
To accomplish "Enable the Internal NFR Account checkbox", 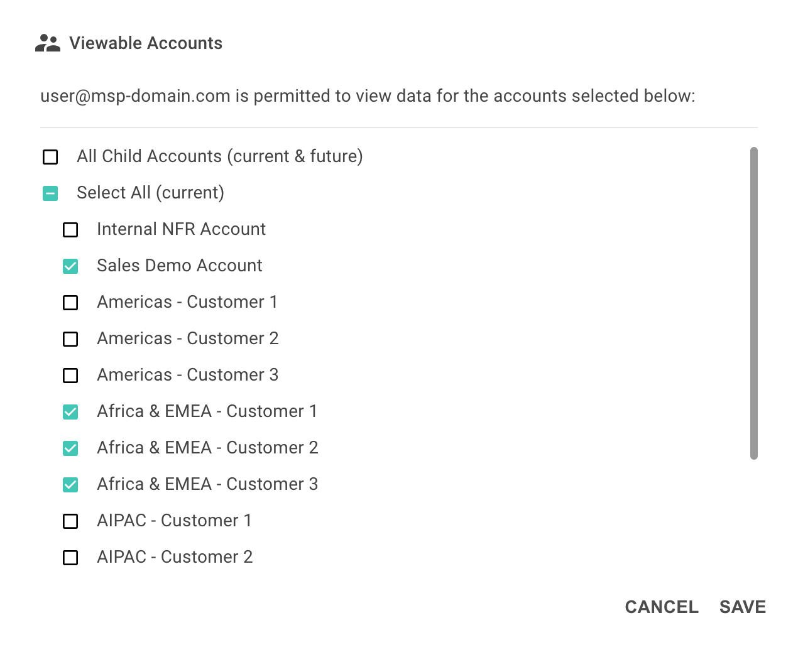I will click(x=70, y=229).
